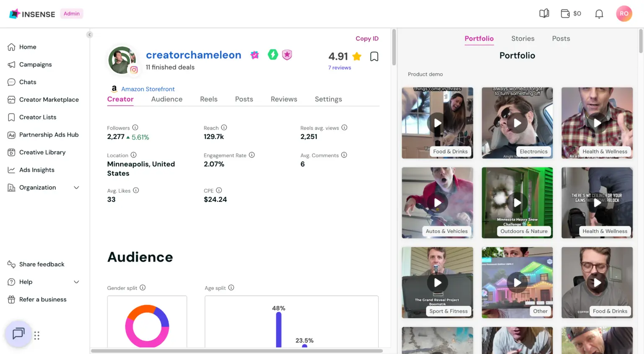Click the Insense logo
Image resolution: width=644 pixels, height=354 pixels.
(x=32, y=14)
